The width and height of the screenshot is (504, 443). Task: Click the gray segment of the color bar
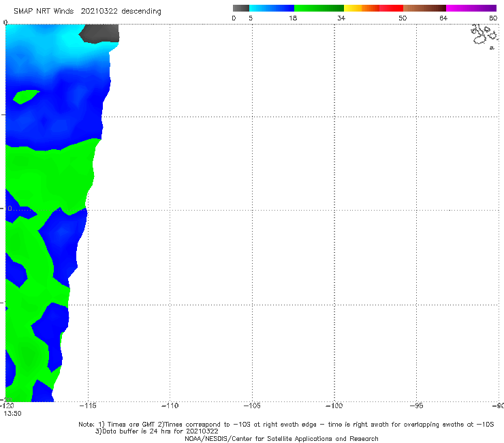point(240,8)
